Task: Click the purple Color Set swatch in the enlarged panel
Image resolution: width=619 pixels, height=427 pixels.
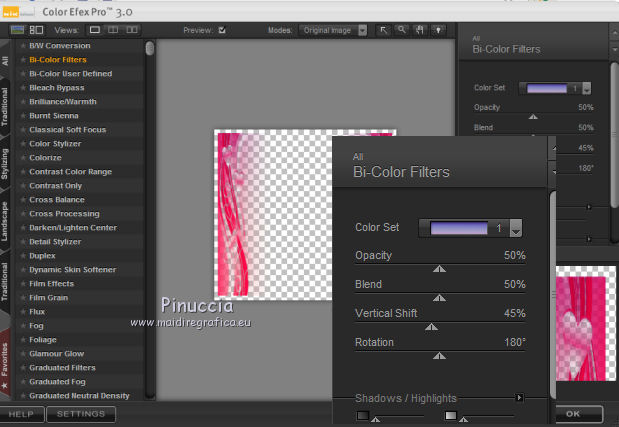Action: (x=459, y=228)
